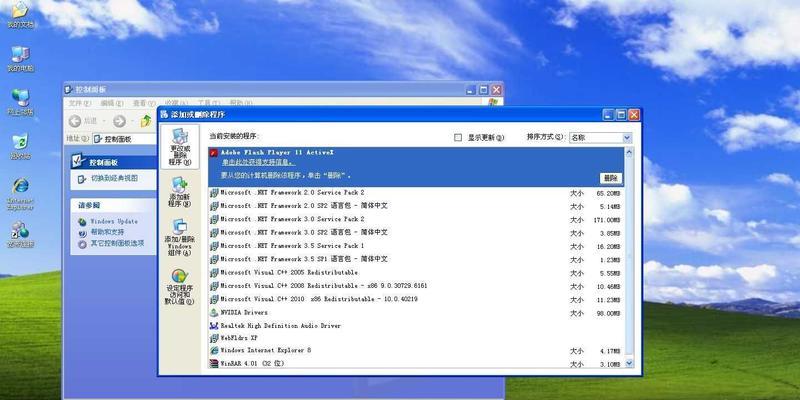Open the Back button history dropdown arrow
The width and height of the screenshot is (800, 400).
104,121
